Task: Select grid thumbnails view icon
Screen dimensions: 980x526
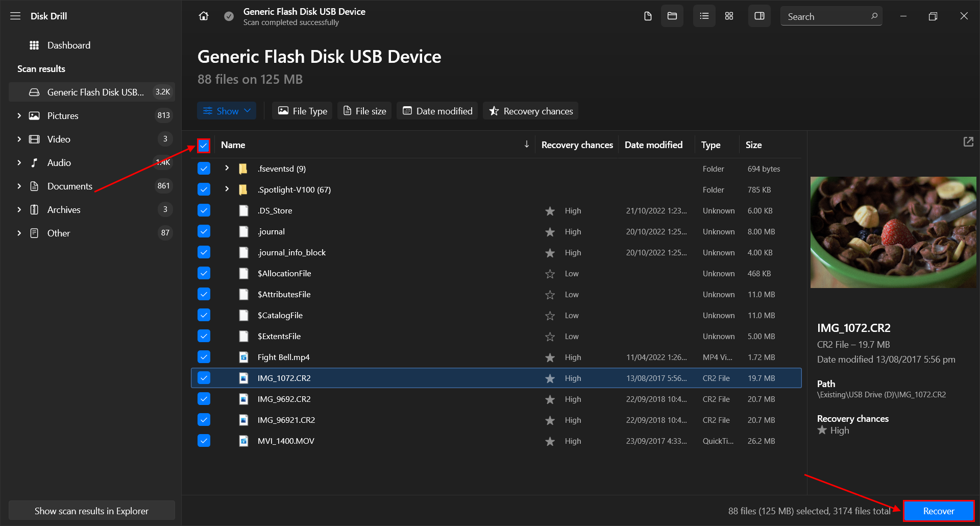Action: coord(729,16)
